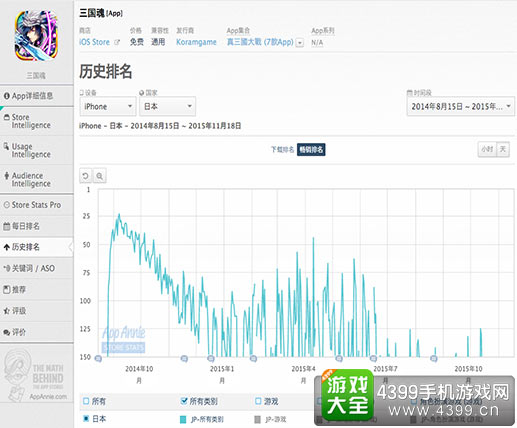The image size is (517, 428).
Task: Select the 小时 granularity button
Action: 487,149
